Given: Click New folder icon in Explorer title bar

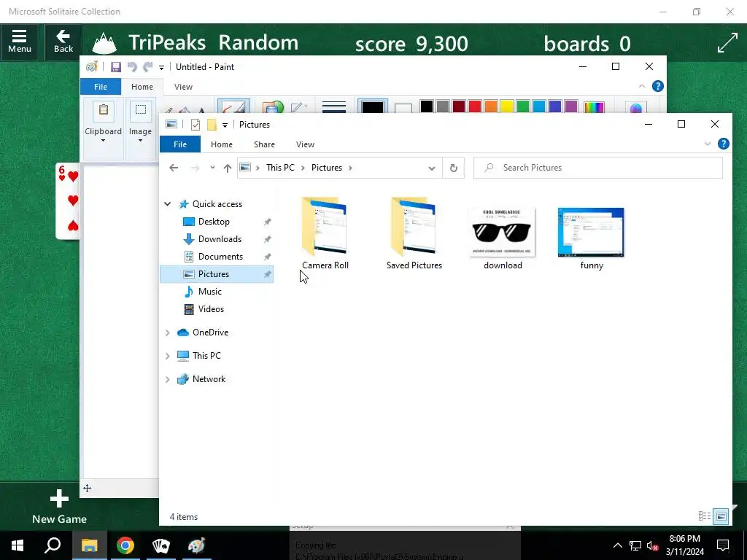Looking at the screenshot, I should tap(212, 125).
